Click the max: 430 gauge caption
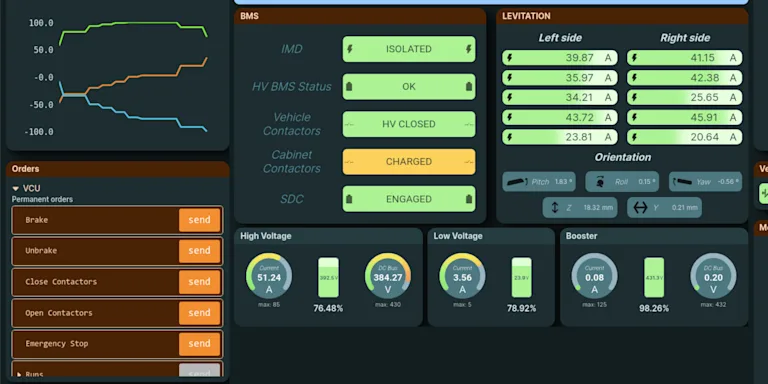 [388, 305]
